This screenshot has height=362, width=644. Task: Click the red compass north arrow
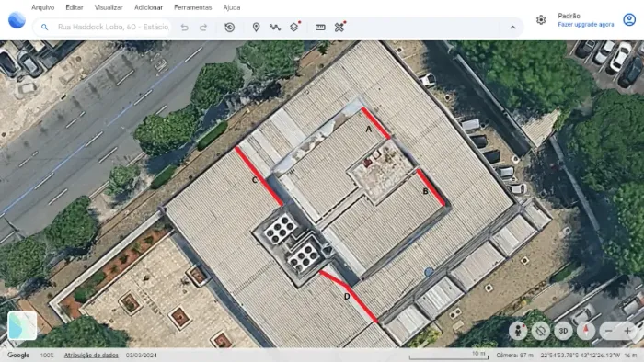coord(586,331)
